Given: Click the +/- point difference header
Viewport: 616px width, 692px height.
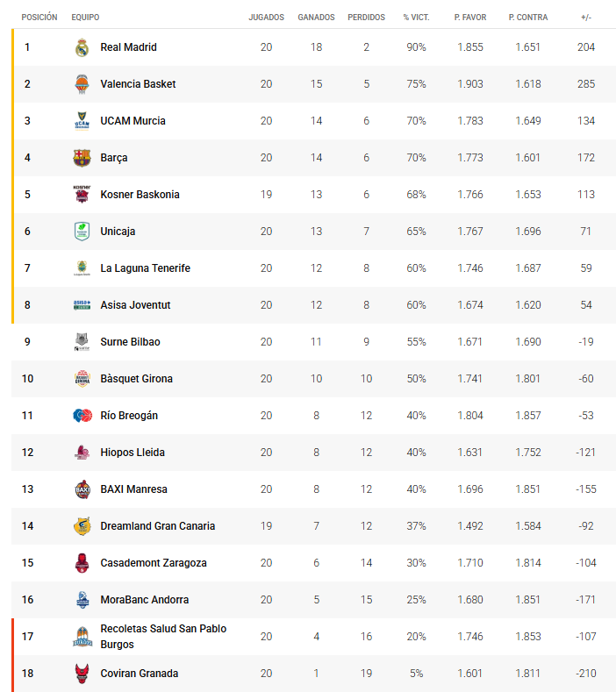Looking at the screenshot, I should [585, 17].
